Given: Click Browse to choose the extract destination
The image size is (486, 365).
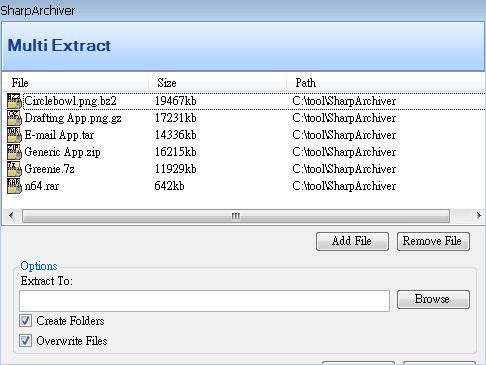Looking at the screenshot, I should coord(433,299).
